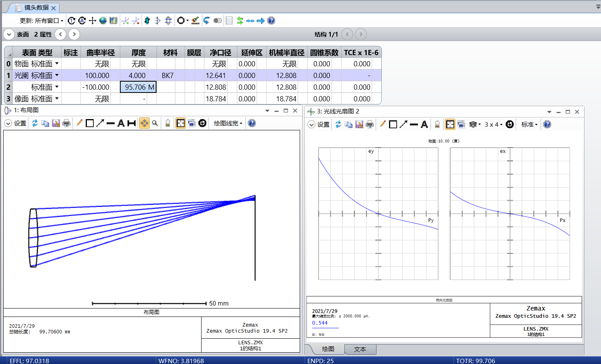This screenshot has width=601, height=364.
Task: Click the insert surface icon with green plus
Action: point(125,21)
